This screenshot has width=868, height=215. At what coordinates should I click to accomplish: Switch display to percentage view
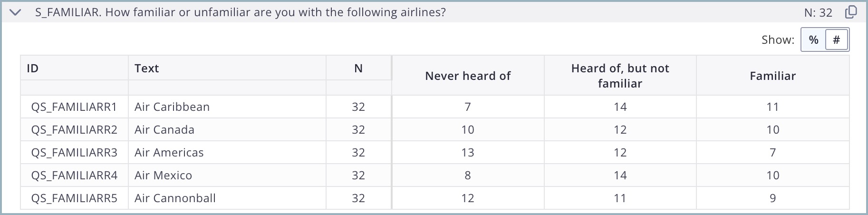click(x=814, y=39)
